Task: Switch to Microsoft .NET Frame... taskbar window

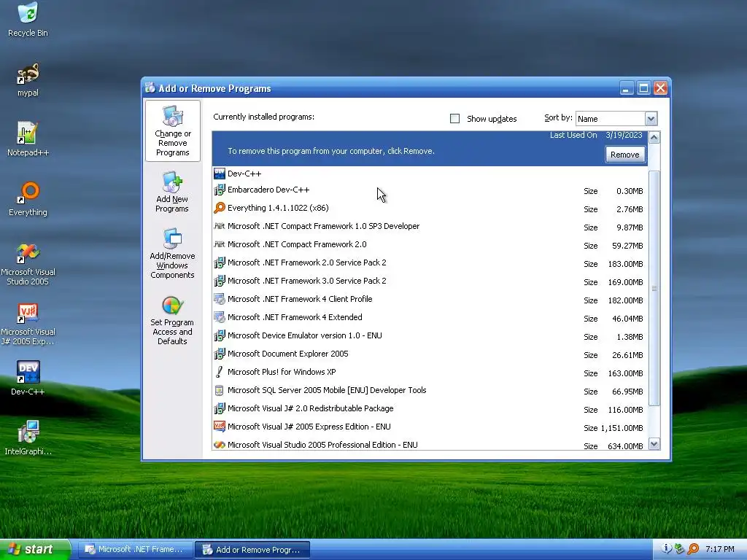Action: pyautogui.click(x=136, y=550)
